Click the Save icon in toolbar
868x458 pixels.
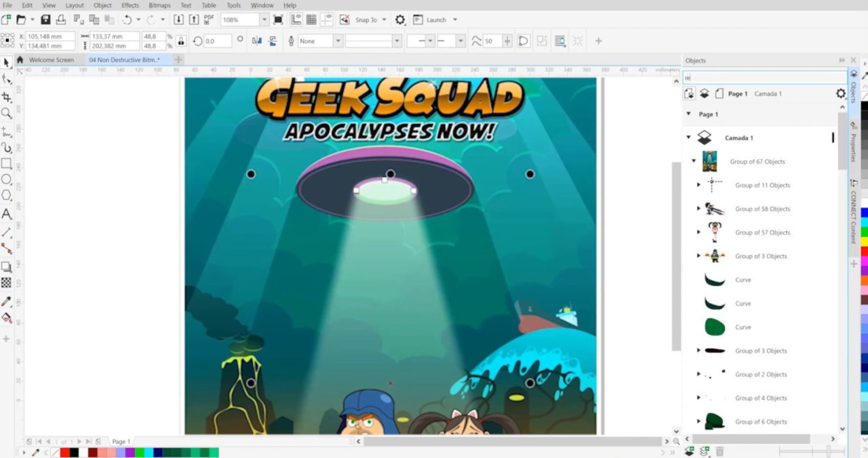(x=46, y=20)
